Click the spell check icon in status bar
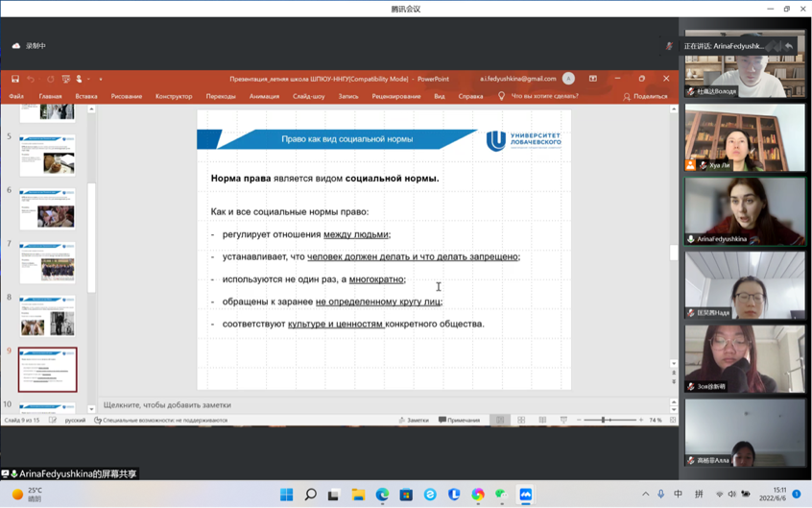 (x=53, y=420)
